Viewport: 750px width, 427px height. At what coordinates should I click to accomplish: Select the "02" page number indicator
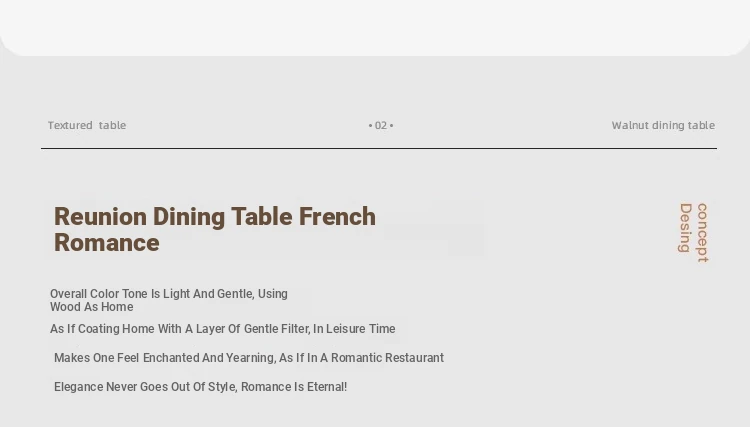point(381,126)
